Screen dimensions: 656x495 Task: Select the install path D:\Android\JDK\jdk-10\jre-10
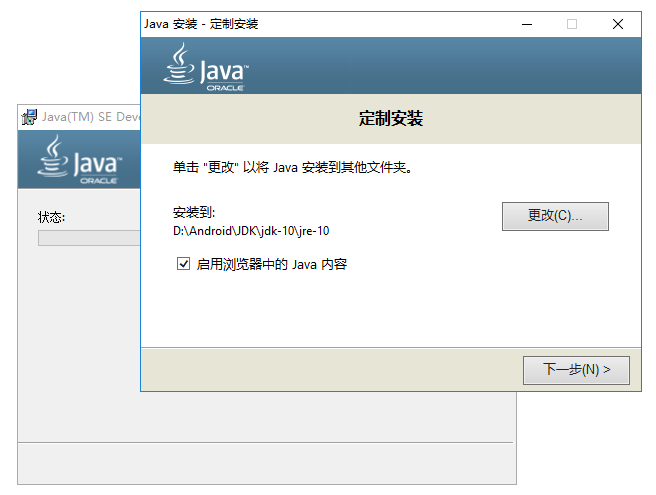pyautogui.click(x=251, y=231)
